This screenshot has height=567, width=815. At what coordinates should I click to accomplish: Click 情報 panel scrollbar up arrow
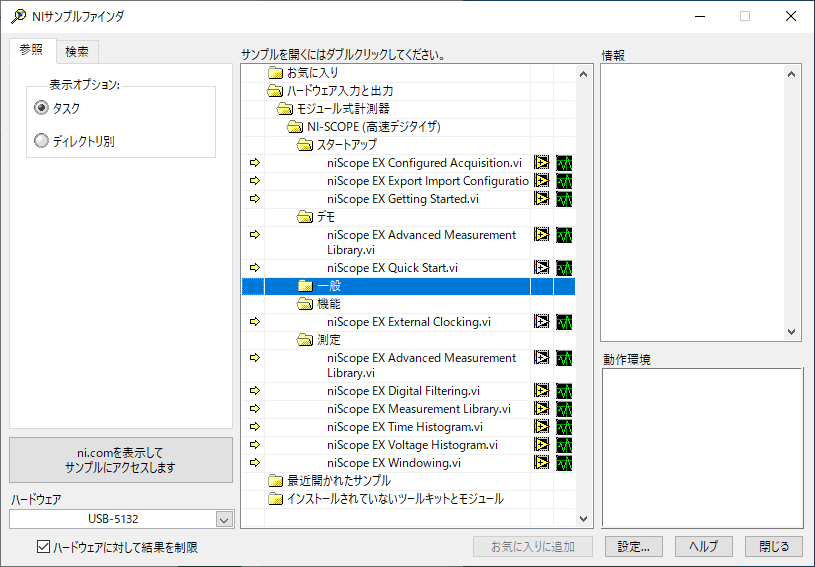point(791,74)
